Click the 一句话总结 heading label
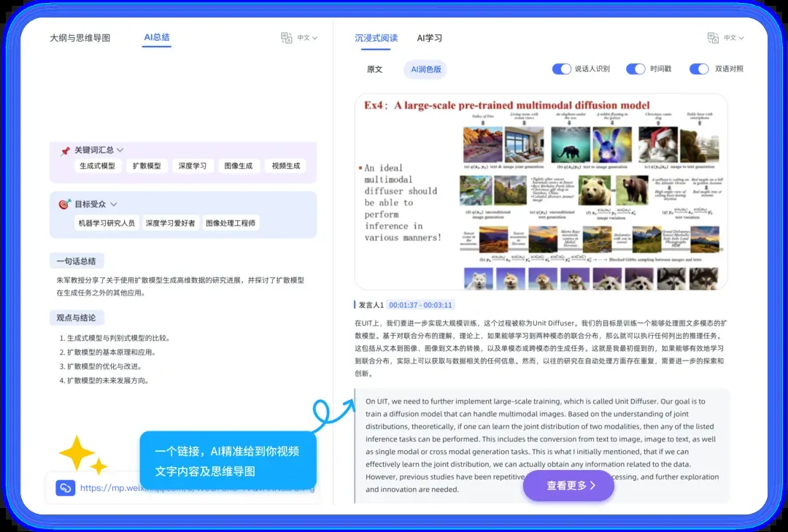The width and height of the screenshot is (788, 532). click(77, 261)
